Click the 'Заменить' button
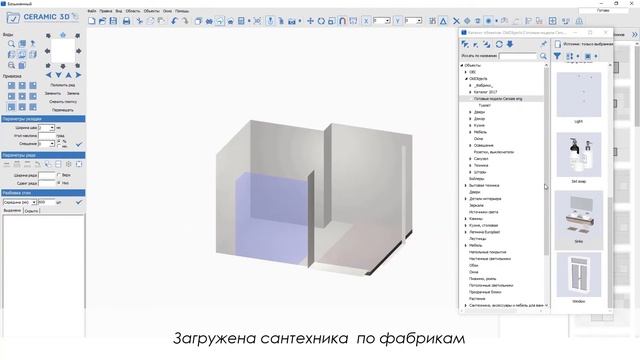Image resolution: width=640 pixels, height=360 pixels. [x=53, y=93]
